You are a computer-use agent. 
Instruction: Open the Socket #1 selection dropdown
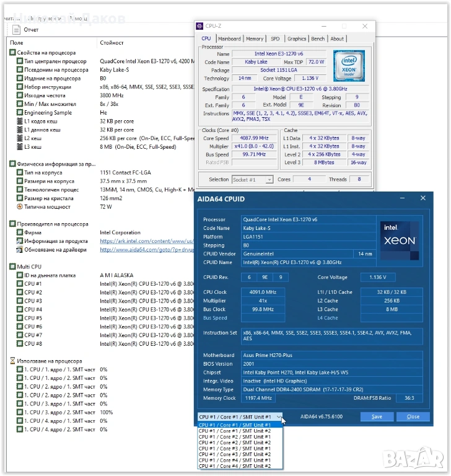pyautogui.click(x=252, y=180)
